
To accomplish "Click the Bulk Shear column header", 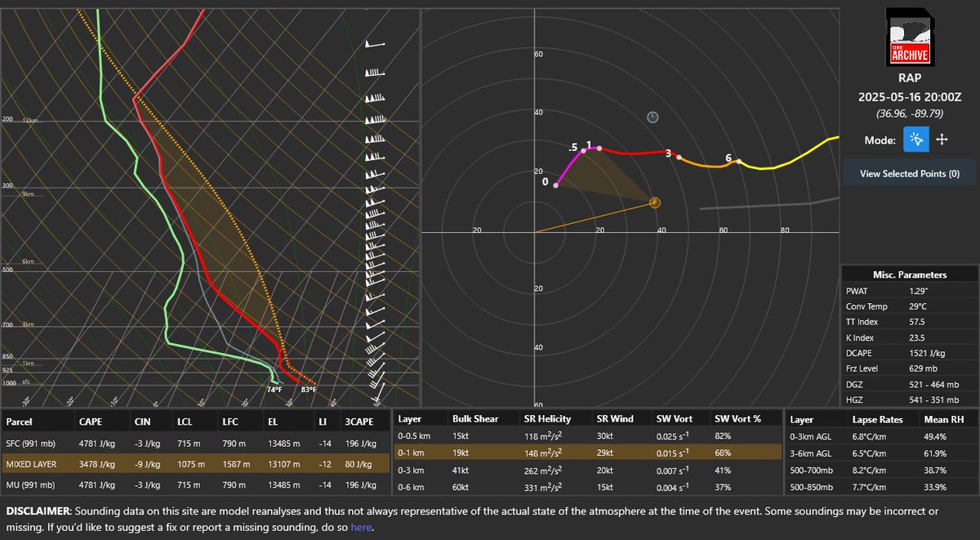I will point(475,418).
